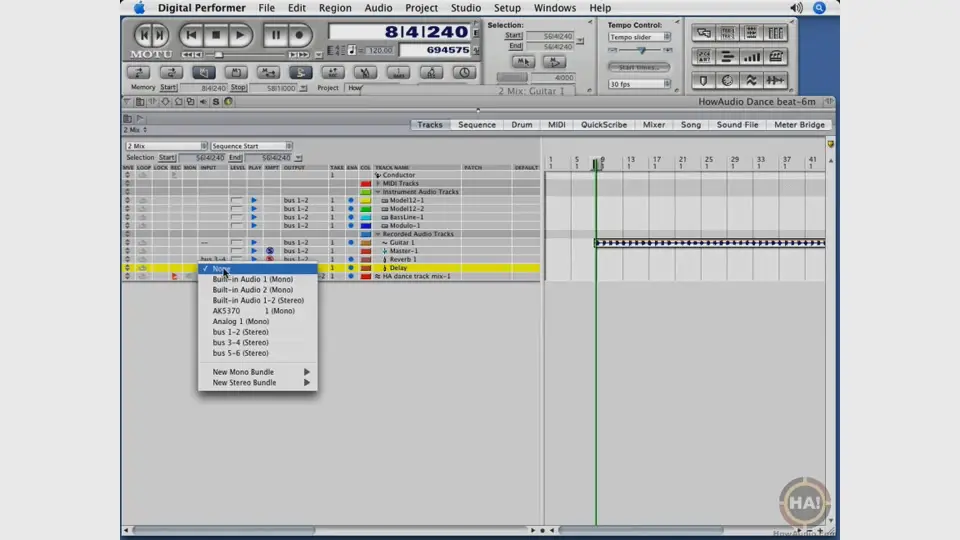Click the Rewind to start transport button

coord(191,35)
